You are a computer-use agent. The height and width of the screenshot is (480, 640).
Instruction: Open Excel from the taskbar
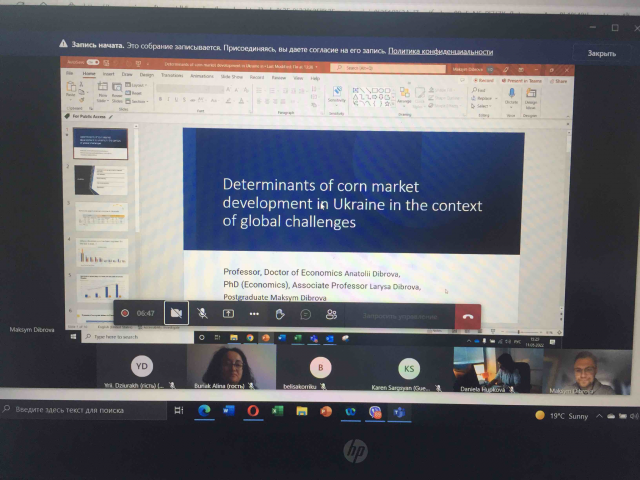click(x=277, y=410)
